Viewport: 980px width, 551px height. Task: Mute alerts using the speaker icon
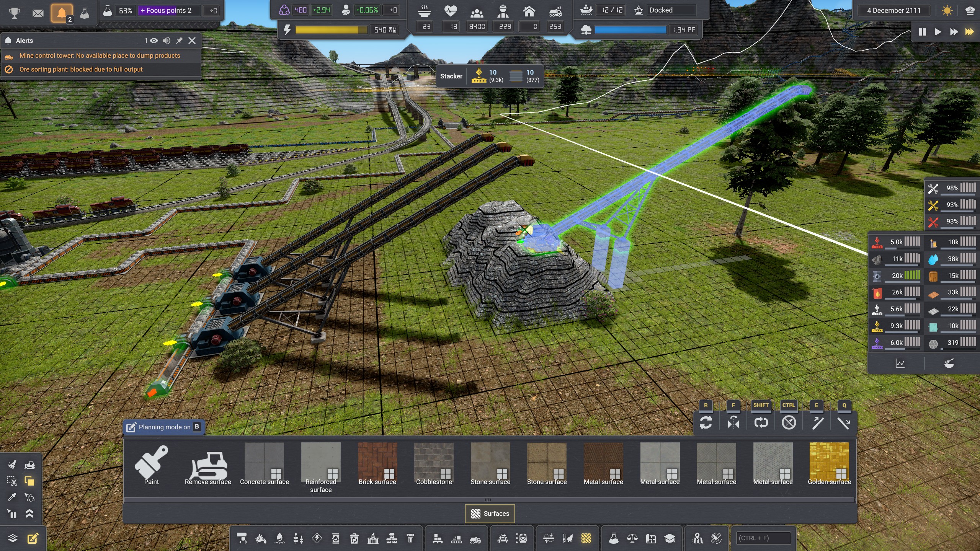pos(167,41)
